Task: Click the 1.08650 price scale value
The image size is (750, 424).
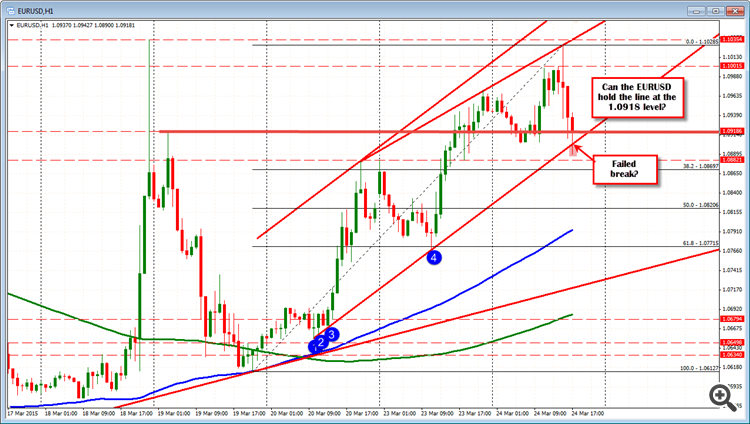Action: coord(732,173)
